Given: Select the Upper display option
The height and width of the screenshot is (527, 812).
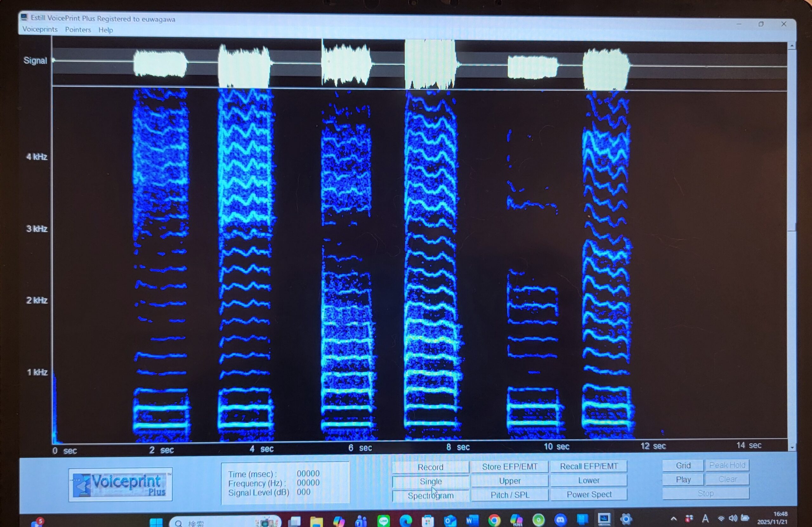Looking at the screenshot, I should click(x=509, y=481).
